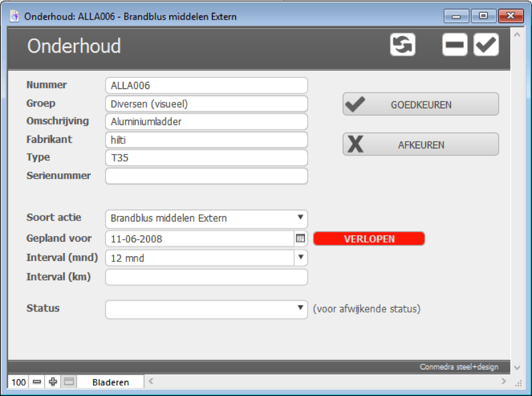Click the minus icon in the gray header

(x=454, y=45)
